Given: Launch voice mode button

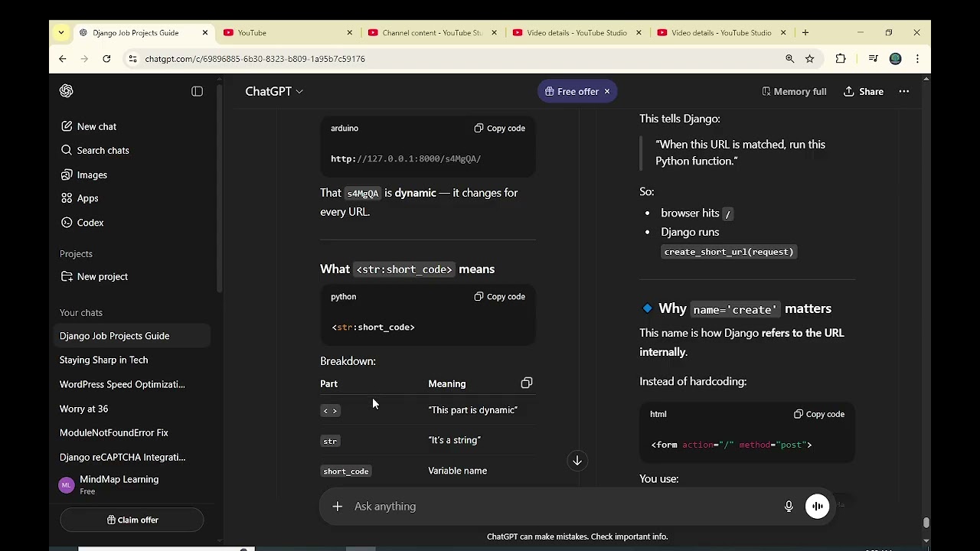Looking at the screenshot, I should [818, 506].
